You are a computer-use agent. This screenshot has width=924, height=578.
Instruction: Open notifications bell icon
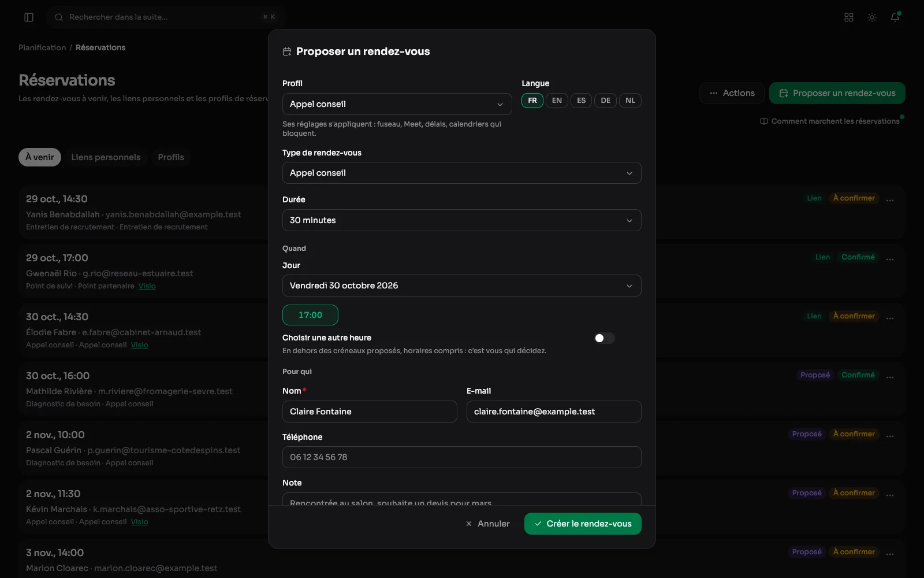(895, 17)
